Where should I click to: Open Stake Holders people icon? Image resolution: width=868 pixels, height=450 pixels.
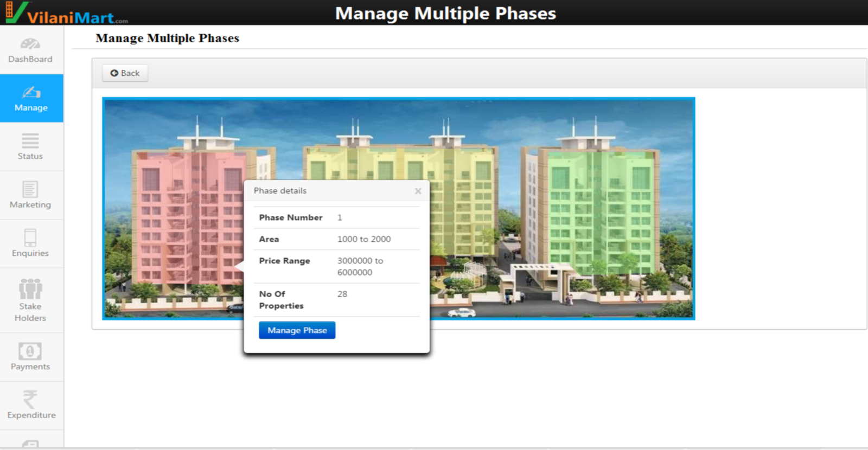pos(30,289)
